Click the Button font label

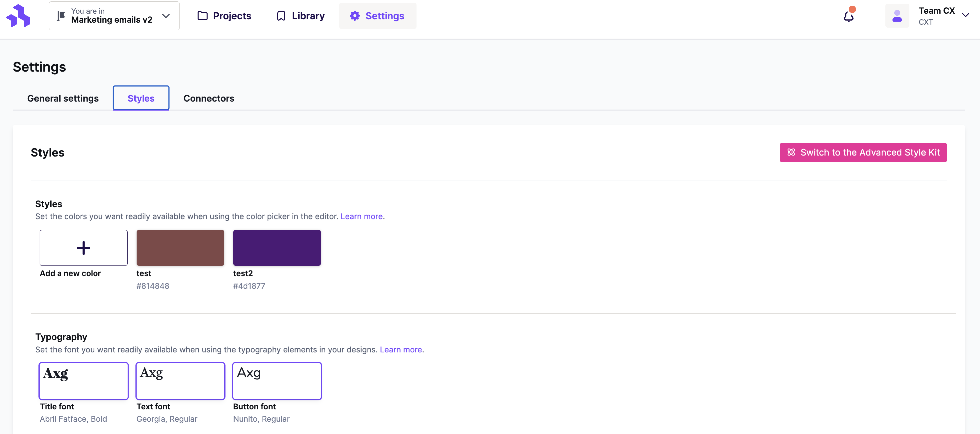point(255,406)
